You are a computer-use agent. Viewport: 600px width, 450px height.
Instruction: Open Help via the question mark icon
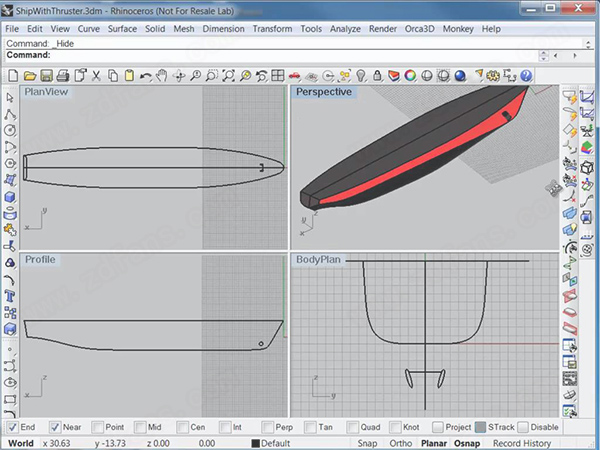click(x=525, y=75)
